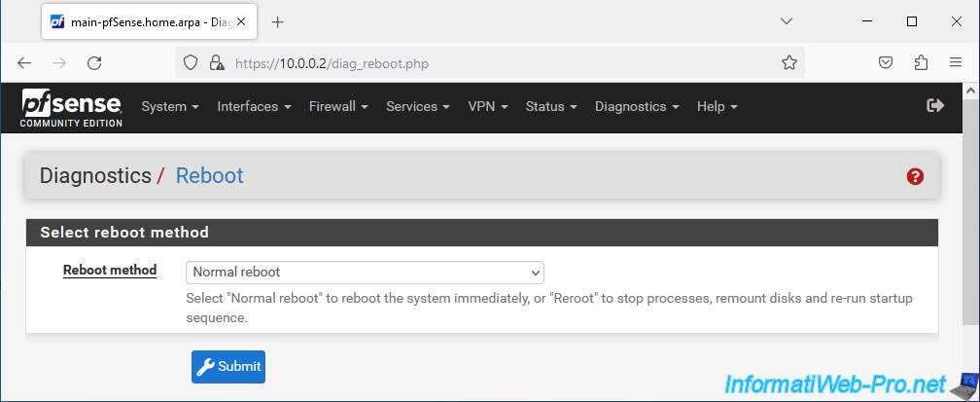Expand the Diagnostics menu
980x402 pixels.
pos(637,106)
